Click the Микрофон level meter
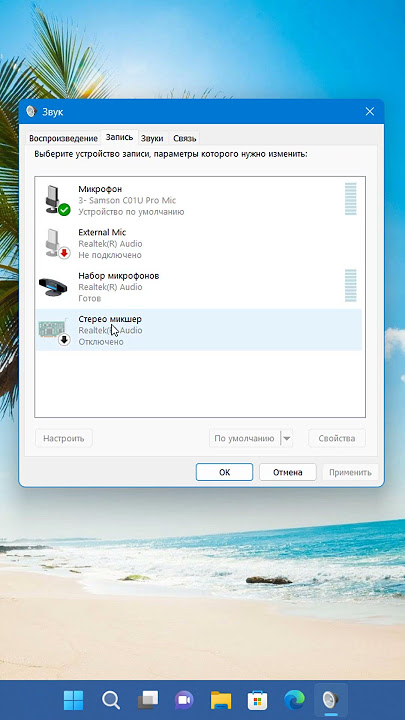The height and width of the screenshot is (720, 405). tap(350, 199)
